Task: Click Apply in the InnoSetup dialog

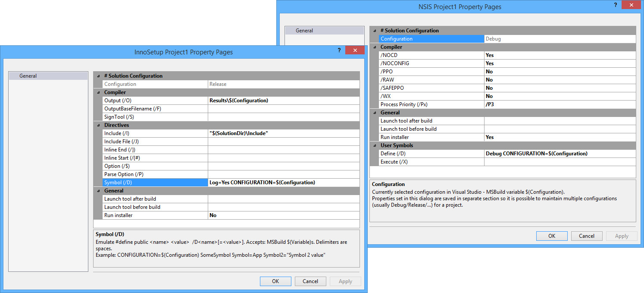Action: point(345,281)
